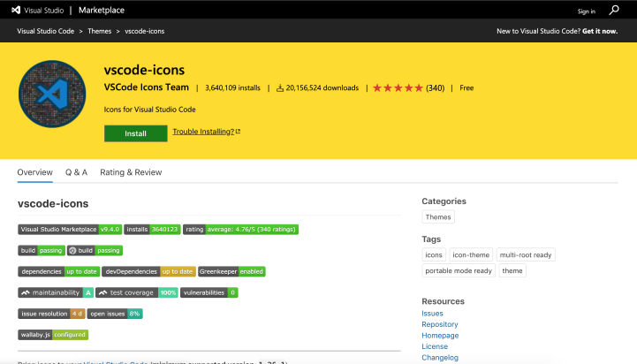
Task: Click the wallaby.js configured badge
Action: [53, 335]
